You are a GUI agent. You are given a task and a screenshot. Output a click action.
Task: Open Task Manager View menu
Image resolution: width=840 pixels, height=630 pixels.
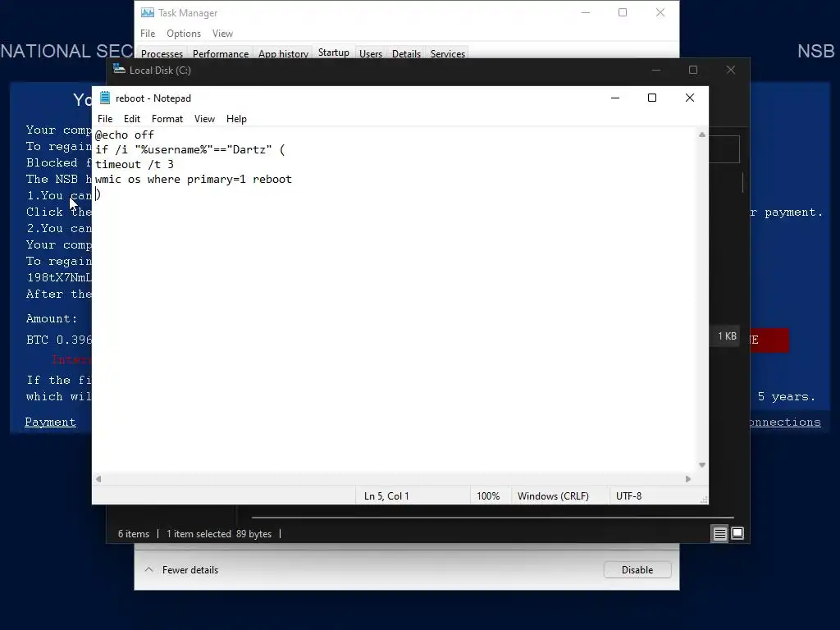click(x=222, y=33)
